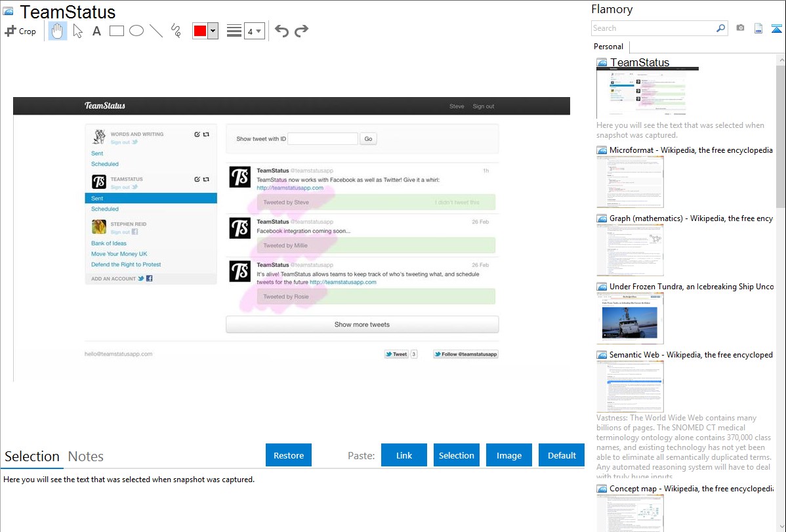Click the paste Default button
The image size is (786, 532).
pos(562,455)
